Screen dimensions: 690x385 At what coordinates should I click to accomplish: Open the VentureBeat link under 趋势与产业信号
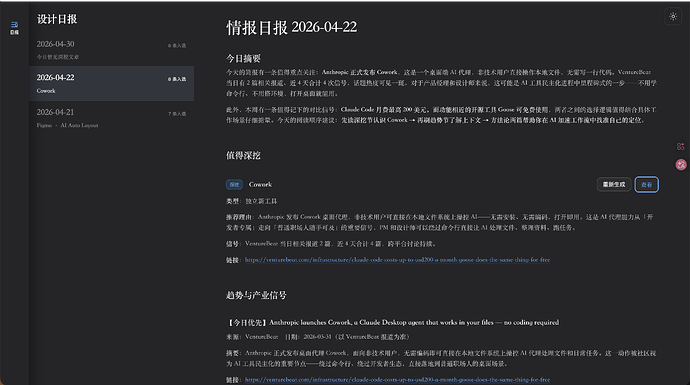click(397, 379)
